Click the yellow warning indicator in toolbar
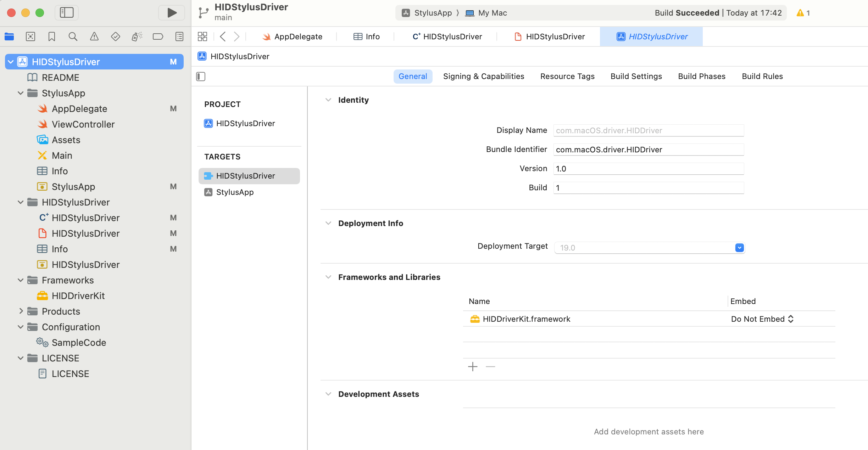The height and width of the screenshot is (450, 868). point(803,13)
